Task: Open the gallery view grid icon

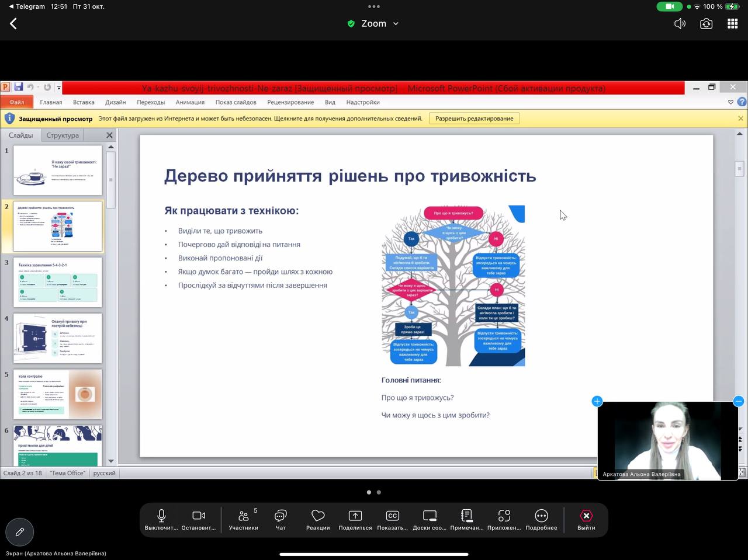Action: (x=732, y=24)
